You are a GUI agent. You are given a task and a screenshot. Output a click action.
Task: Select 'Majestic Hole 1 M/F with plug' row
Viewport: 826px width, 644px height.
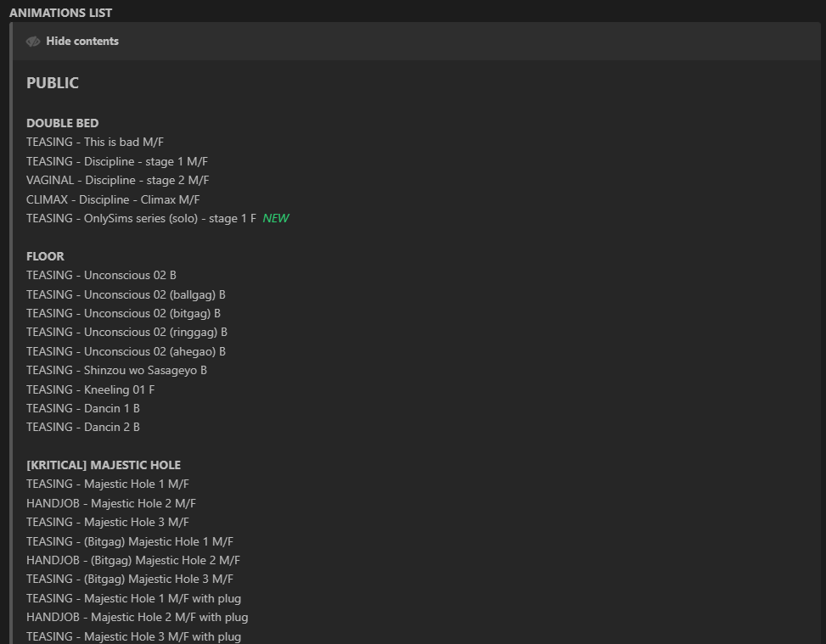134,598
